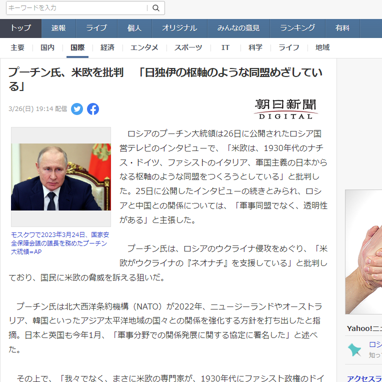
Task: Open the ランキング tab
Action: [298, 28]
